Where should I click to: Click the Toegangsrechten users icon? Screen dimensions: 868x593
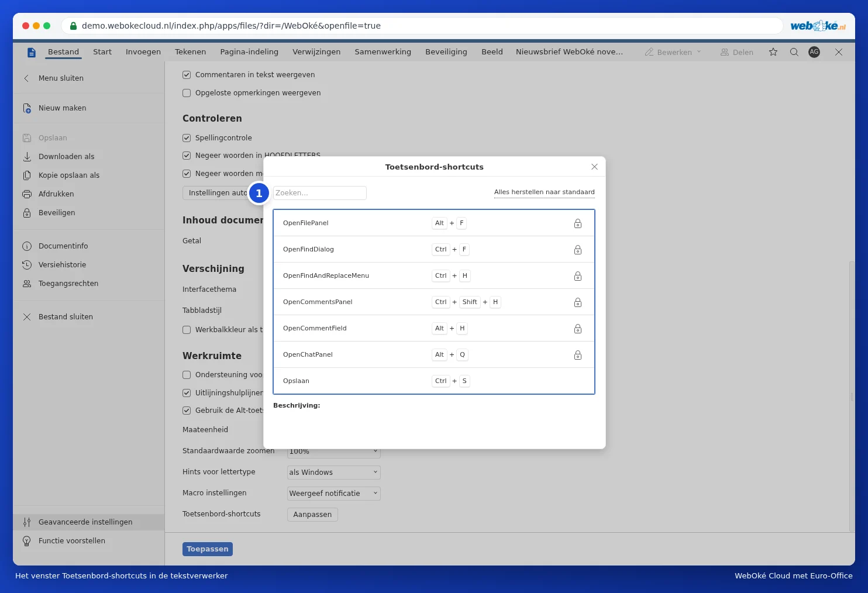27,284
